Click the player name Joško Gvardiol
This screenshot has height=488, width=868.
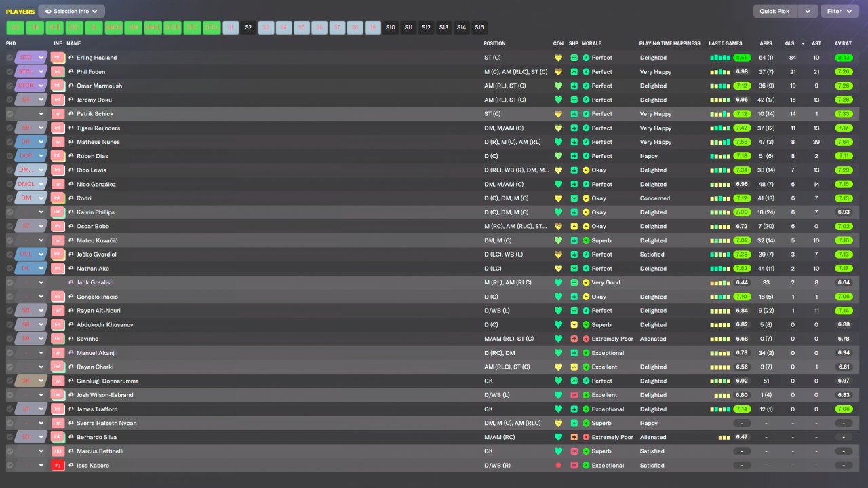pos(95,255)
